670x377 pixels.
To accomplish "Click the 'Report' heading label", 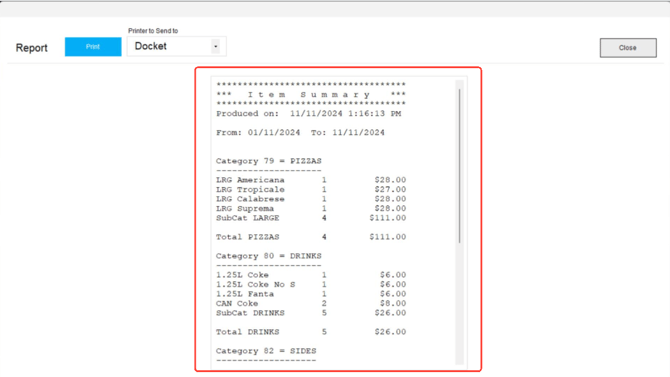I will click(x=32, y=48).
